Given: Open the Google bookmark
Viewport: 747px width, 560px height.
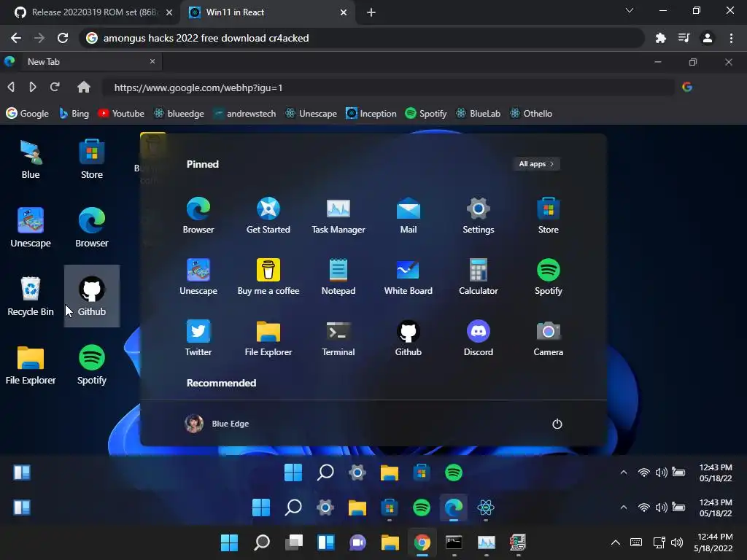Looking at the screenshot, I should click(x=27, y=113).
